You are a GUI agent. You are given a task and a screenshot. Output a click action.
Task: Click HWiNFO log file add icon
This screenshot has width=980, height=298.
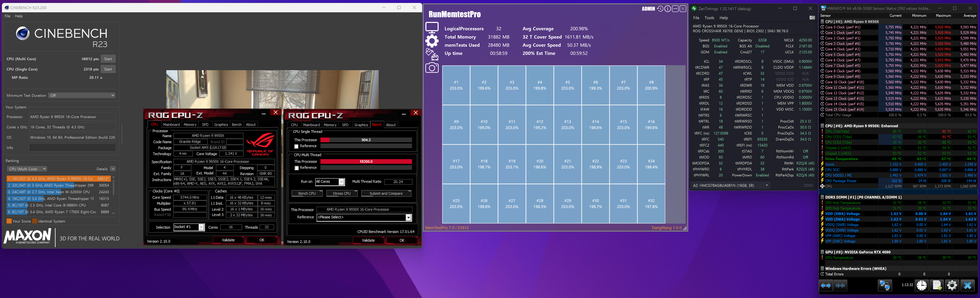(x=937, y=285)
